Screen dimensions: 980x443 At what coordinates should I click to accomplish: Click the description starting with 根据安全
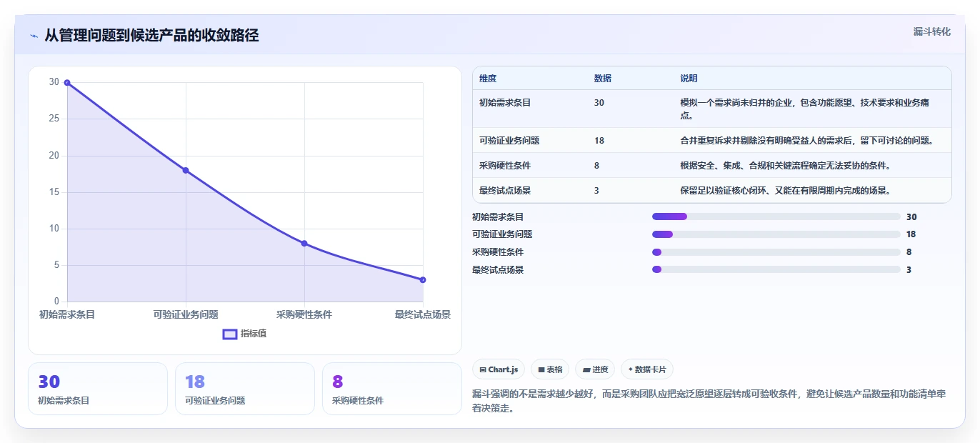[785, 166]
